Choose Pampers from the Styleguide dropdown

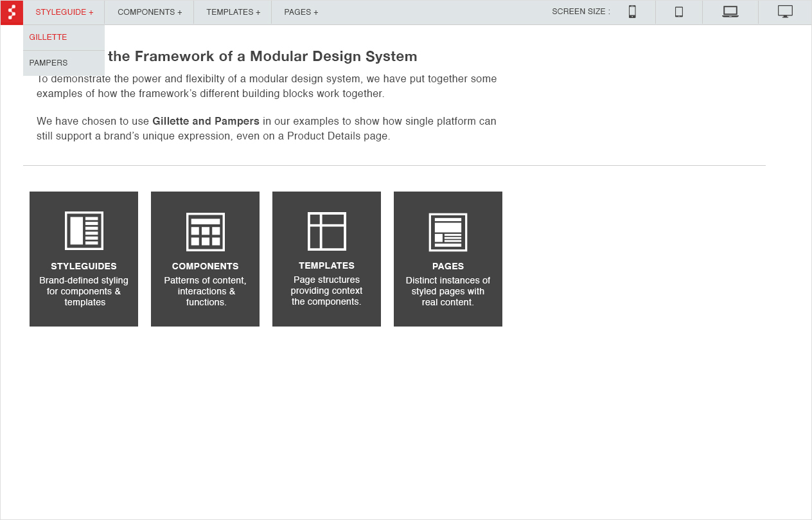[48, 63]
